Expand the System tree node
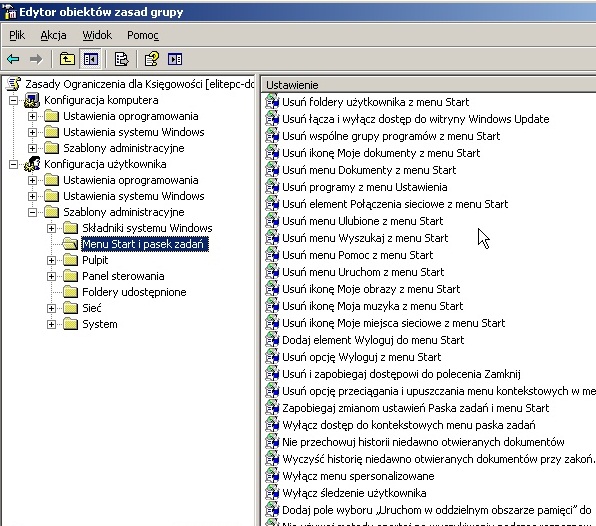The height and width of the screenshot is (526, 596). (x=51, y=324)
